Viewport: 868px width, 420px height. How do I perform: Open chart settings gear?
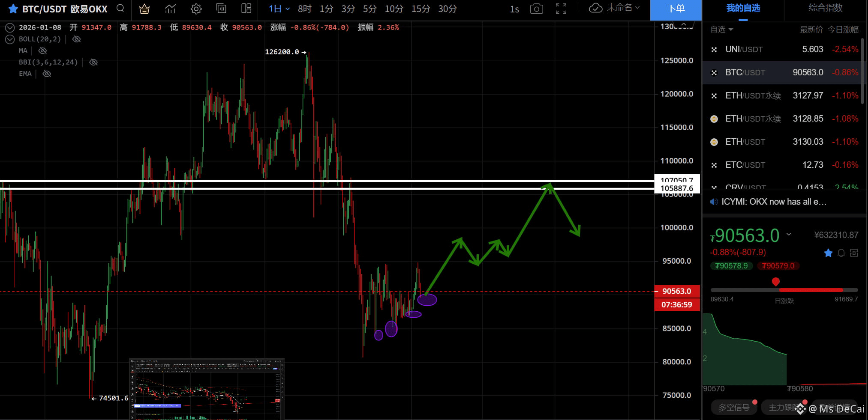(196, 9)
